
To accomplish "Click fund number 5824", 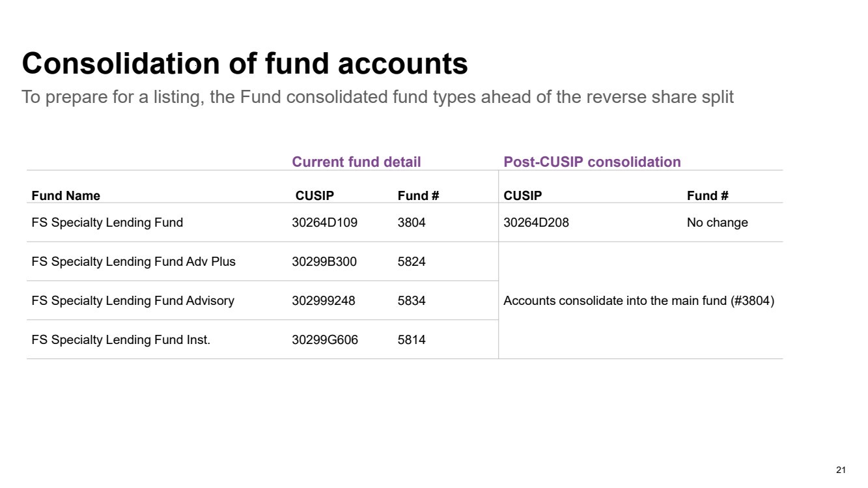I will pyautogui.click(x=412, y=262).
